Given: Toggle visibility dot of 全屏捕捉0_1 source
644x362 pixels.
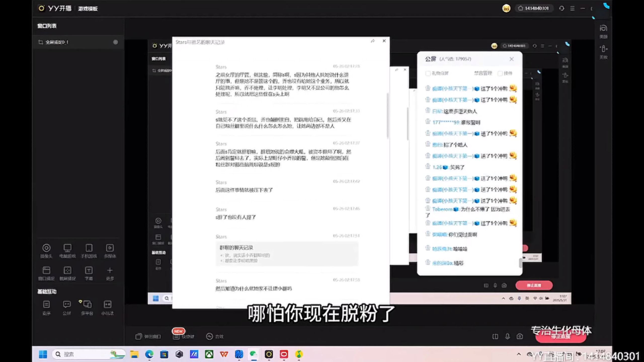Looking at the screenshot, I should coord(115,42).
